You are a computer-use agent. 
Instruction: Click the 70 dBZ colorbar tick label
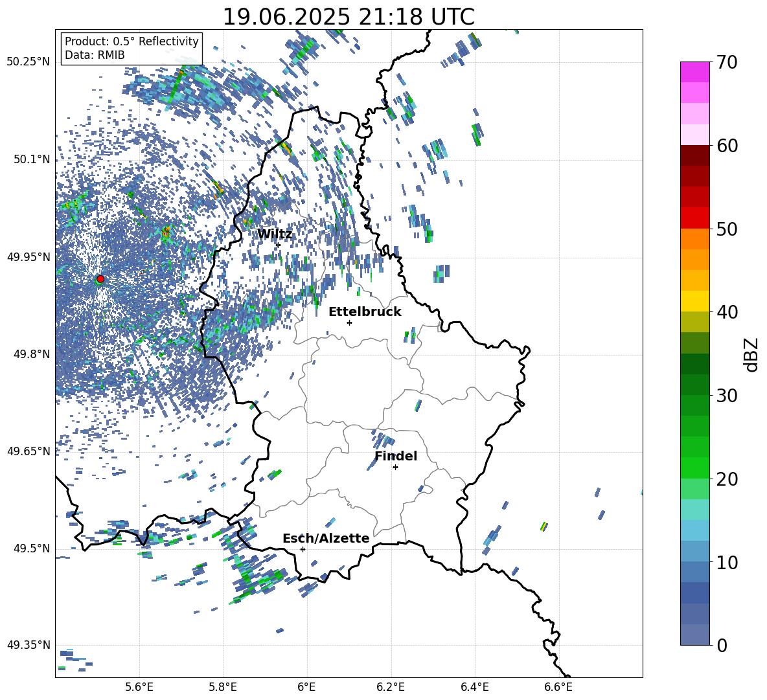[x=726, y=63]
